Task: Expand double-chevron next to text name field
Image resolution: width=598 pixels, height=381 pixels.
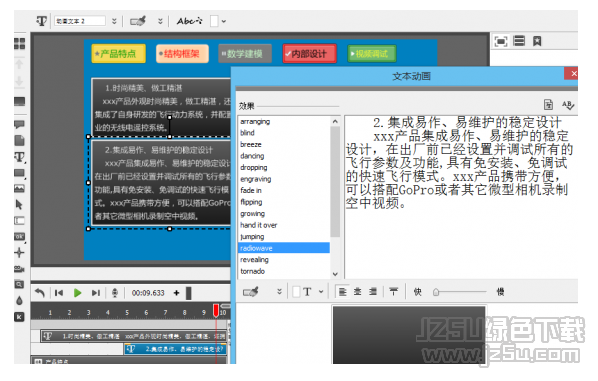Action: point(114,21)
